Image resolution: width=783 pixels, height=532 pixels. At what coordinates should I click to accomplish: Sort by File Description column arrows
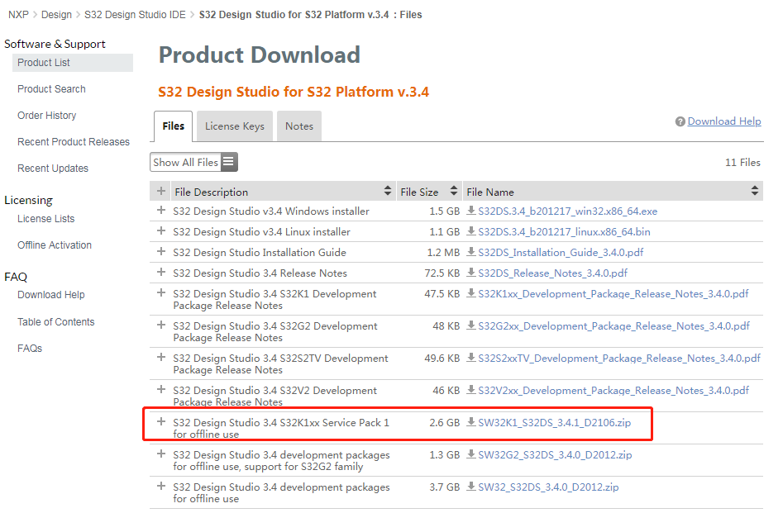pos(388,192)
